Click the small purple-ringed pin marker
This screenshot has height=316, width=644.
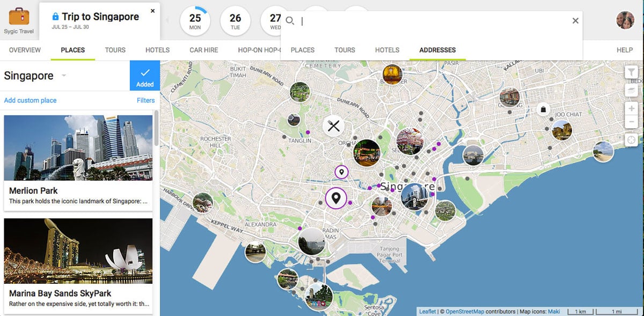341,172
